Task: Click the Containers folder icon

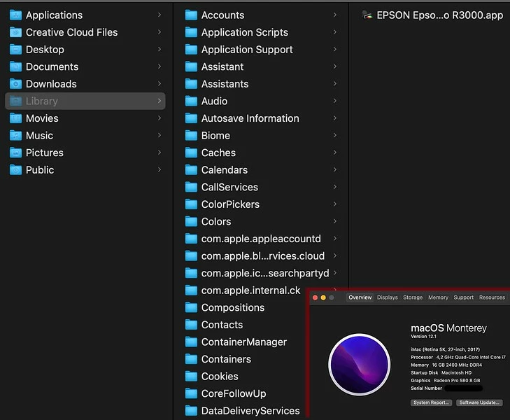Action: [x=191, y=359]
